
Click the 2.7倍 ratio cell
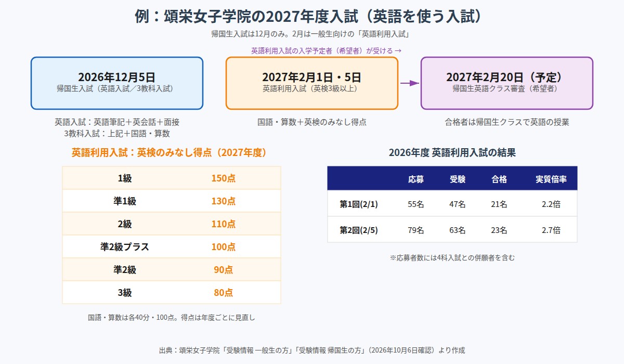(551, 230)
